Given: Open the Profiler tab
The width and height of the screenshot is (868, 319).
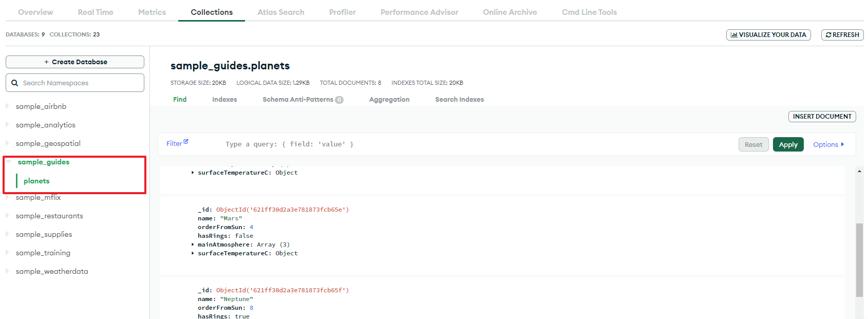Looking at the screenshot, I should point(343,12).
